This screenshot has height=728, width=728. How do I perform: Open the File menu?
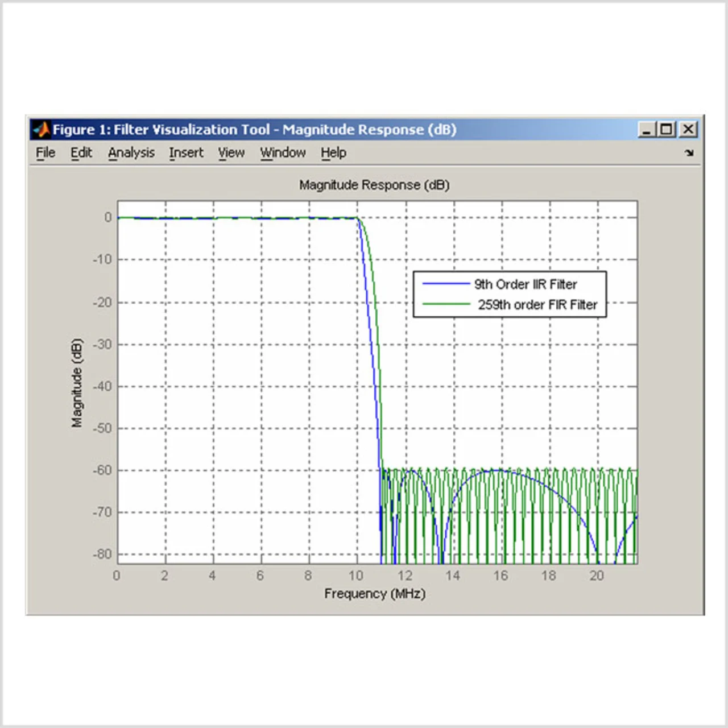(45, 153)
